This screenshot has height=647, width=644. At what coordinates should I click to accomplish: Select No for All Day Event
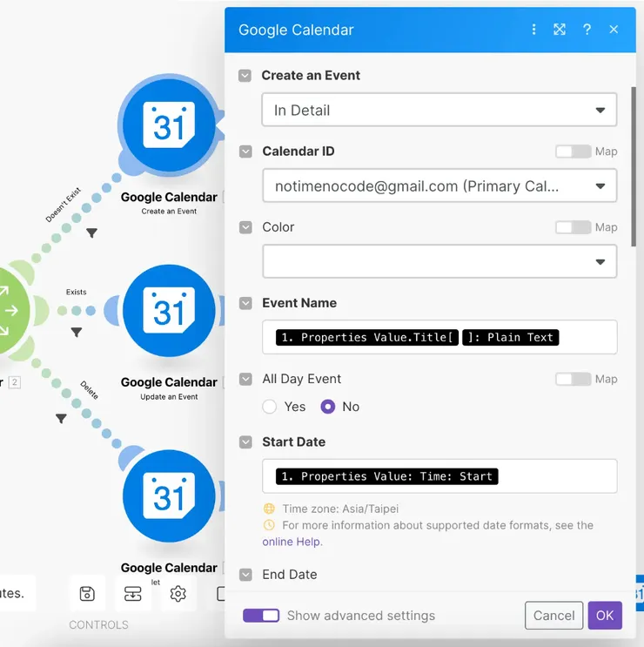pos(328,407)
